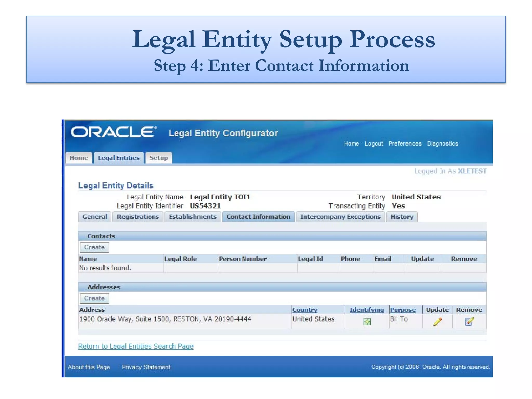Open the Privacy Statement footer link

pos(146,367)
